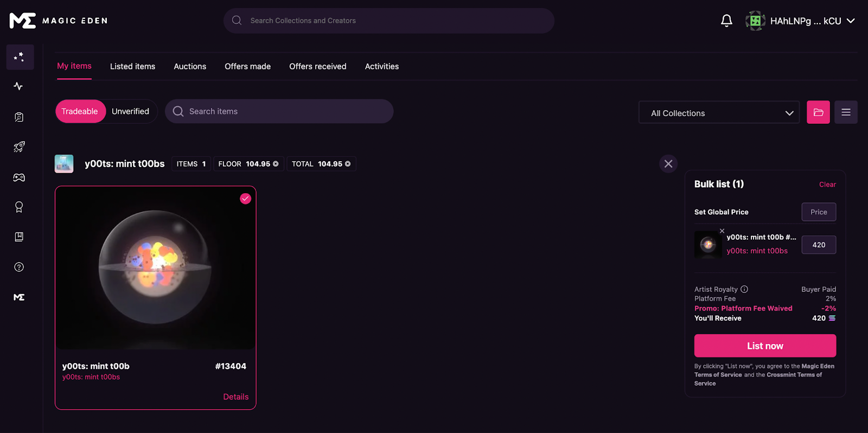Edit the 420 item price field
The image size is (868, 433).
coord(819,245)
